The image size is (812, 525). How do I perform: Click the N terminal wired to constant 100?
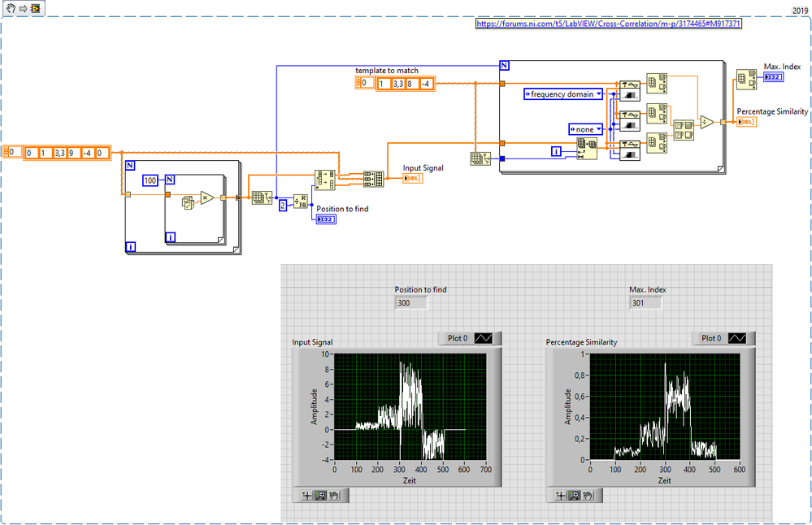pos(170,179)
